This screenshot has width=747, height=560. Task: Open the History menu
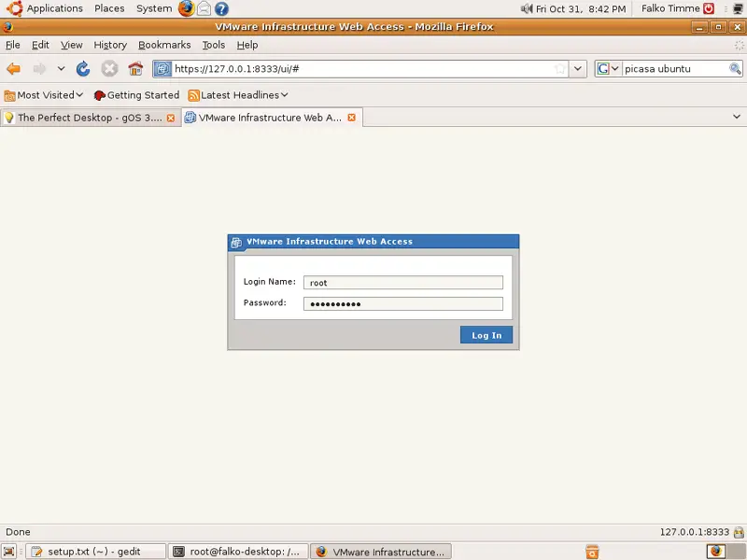110,45
